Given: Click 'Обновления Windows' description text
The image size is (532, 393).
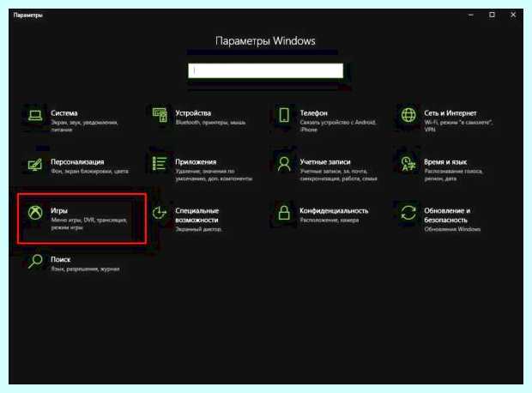Looking at the screenshot, I should tap(452, 229).
